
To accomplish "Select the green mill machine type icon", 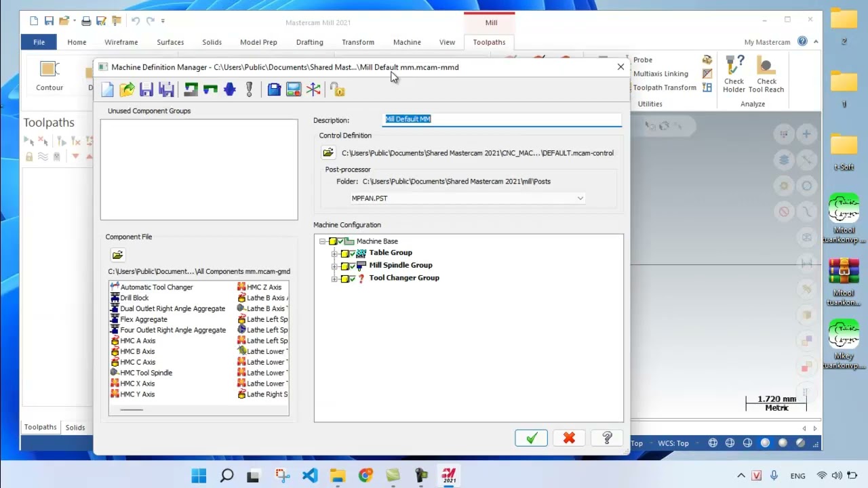I will 191,89.
